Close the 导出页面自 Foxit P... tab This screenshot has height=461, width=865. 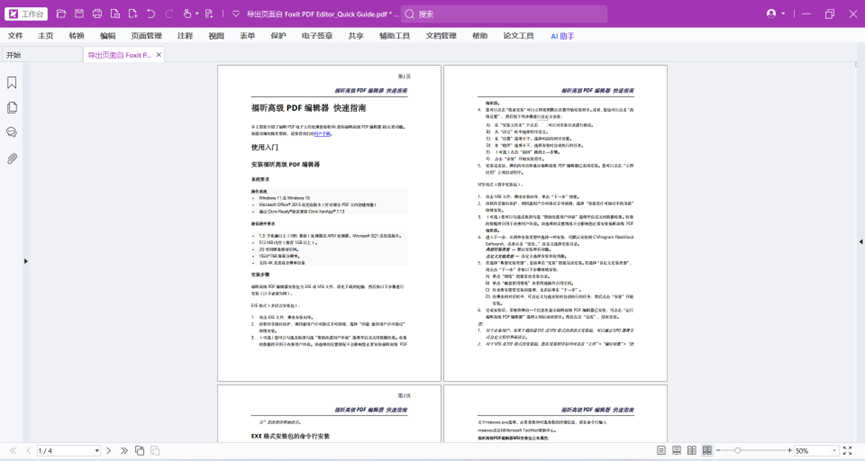click(159, 55)
